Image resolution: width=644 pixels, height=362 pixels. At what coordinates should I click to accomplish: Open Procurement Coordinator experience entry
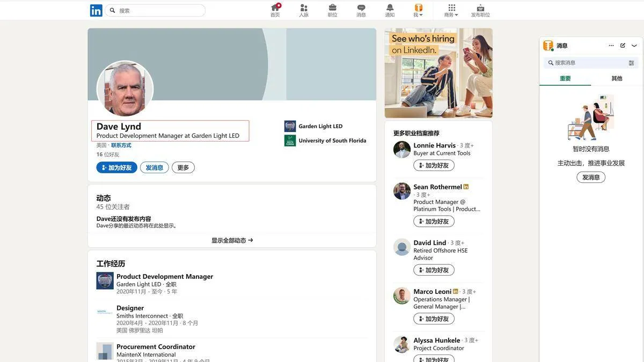156,347
